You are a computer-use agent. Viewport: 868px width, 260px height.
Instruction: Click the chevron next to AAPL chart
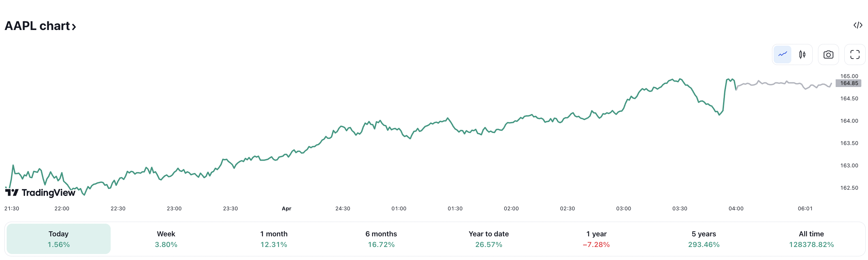[74, 27]
